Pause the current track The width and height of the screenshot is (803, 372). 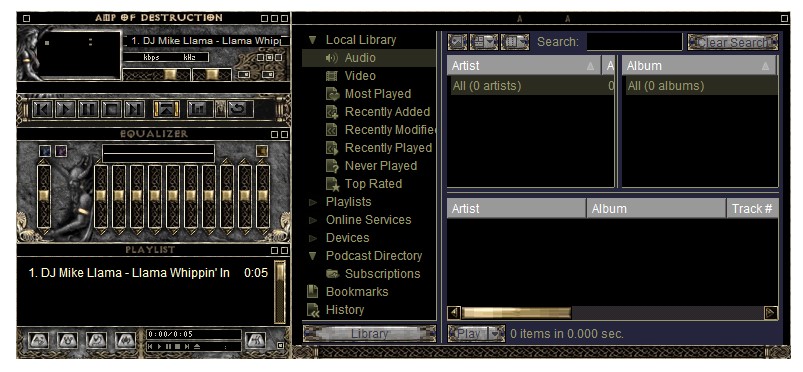coord(88,109)
